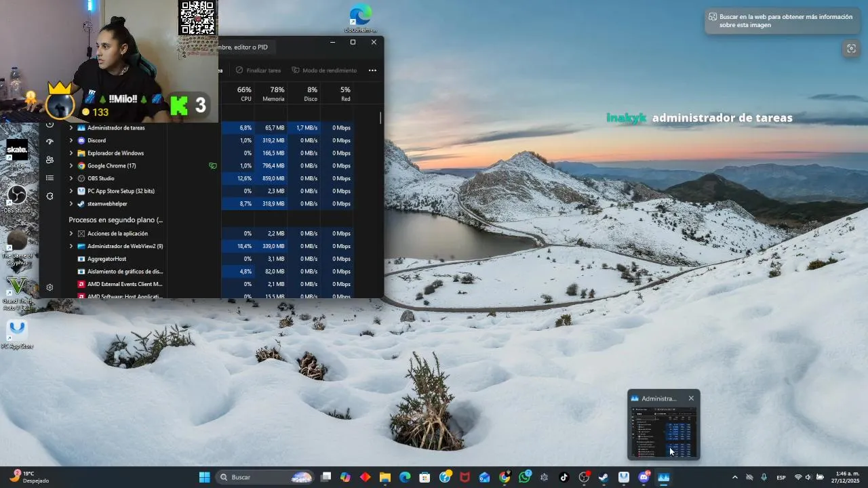Expand the Administrador de tareas process row
This screenshot has width=868, height=488.
click(71, 127)
